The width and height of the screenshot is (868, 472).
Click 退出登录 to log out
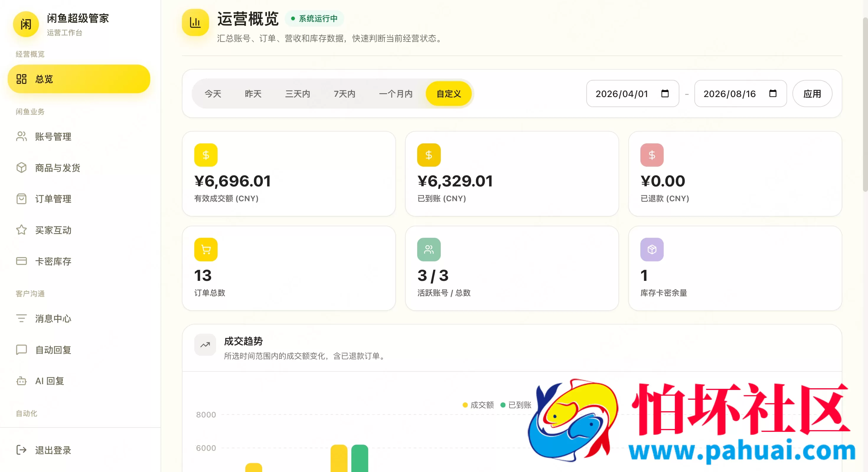point(79,450)
